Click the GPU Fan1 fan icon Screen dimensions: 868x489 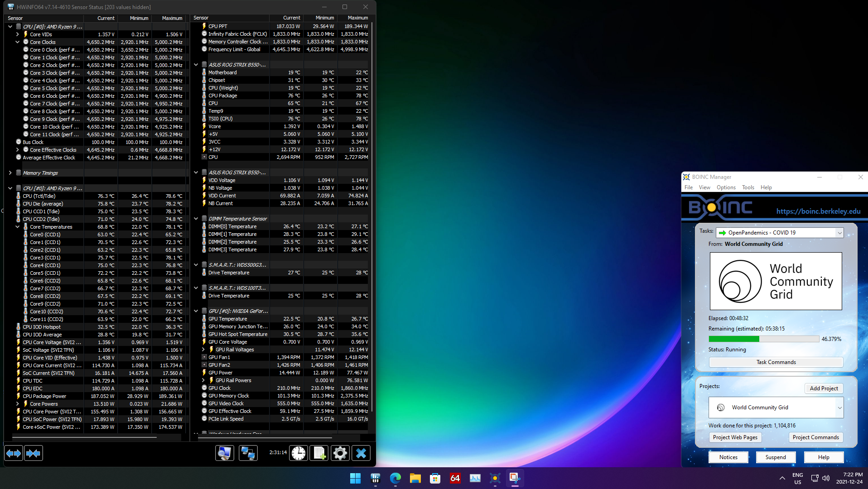tap(204, 357)
